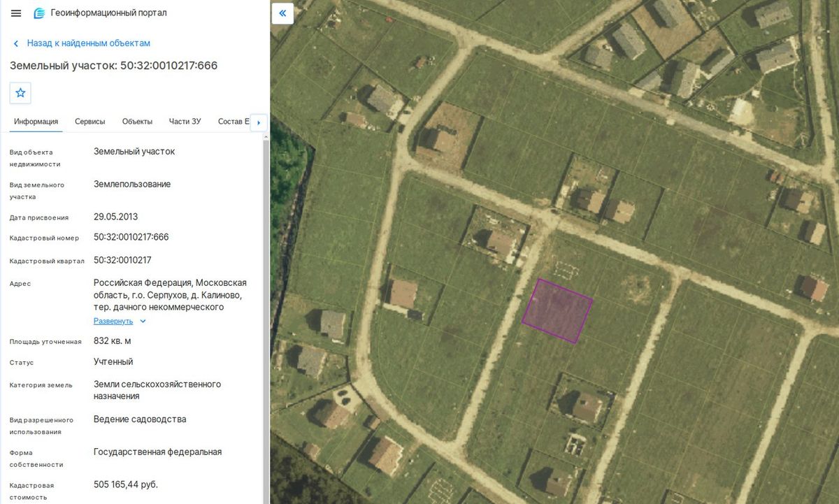
Task: Click the Кадастровый квартал value 50:32:0010217
Action: (122, 260)
